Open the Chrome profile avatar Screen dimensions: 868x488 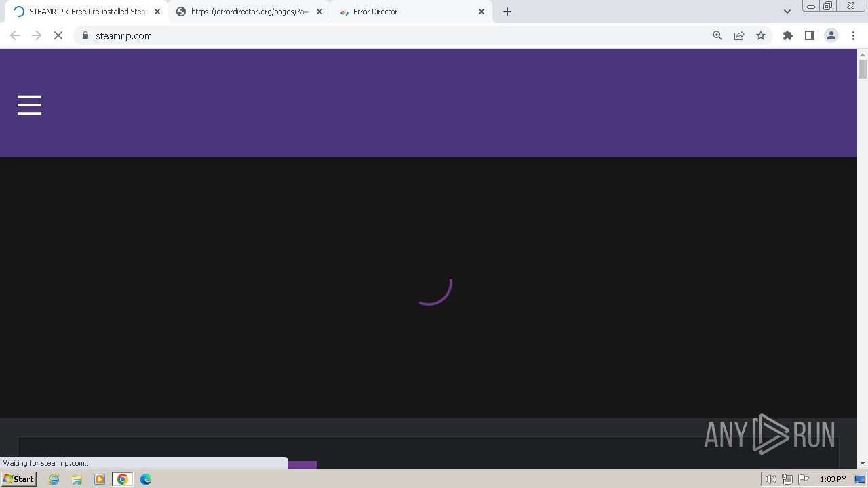click(831, 35)
